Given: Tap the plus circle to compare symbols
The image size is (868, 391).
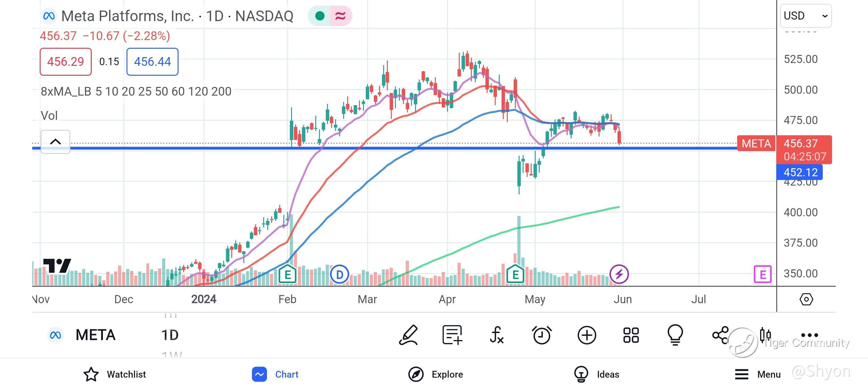Looking at the screenshot, I should click(x=587, y=335).
